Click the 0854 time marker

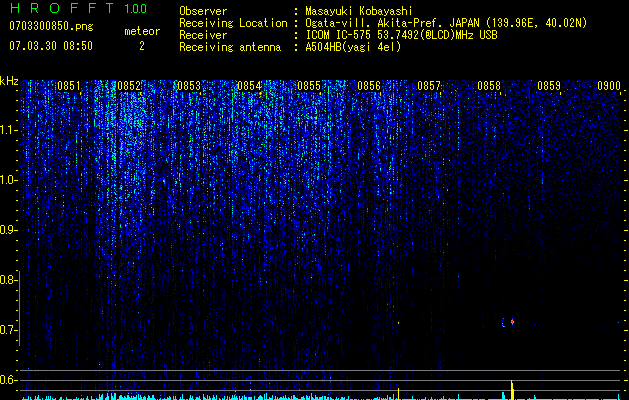pos(249,86)
